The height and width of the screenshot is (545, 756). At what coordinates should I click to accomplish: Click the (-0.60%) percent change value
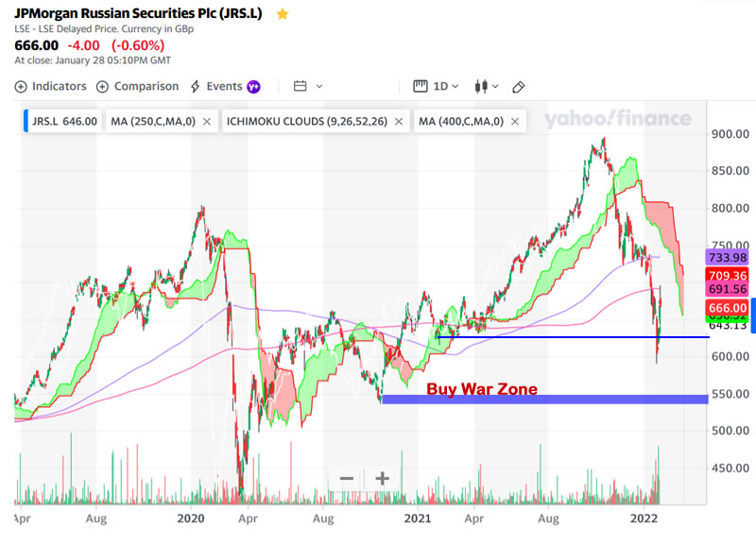[x=138, y=45]
